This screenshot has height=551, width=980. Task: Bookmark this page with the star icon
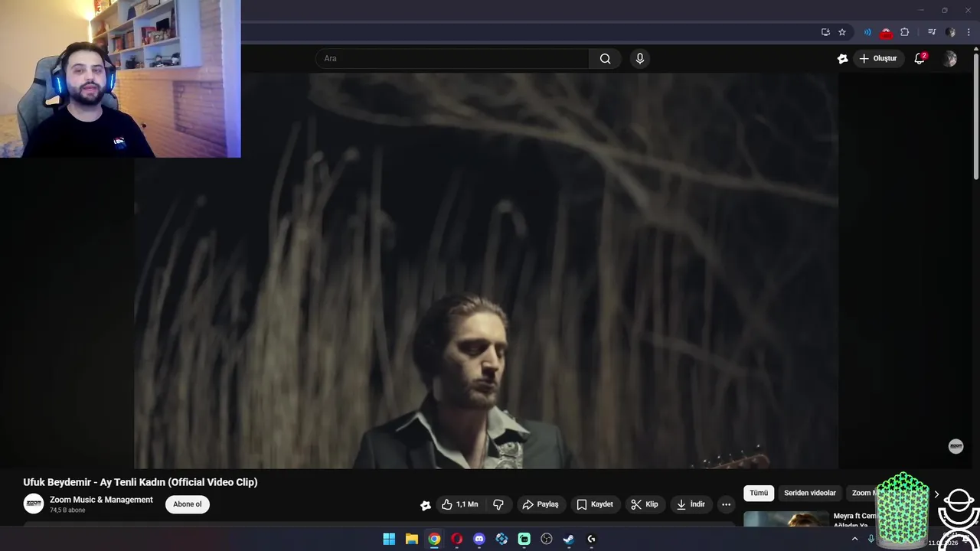[842, 32]
